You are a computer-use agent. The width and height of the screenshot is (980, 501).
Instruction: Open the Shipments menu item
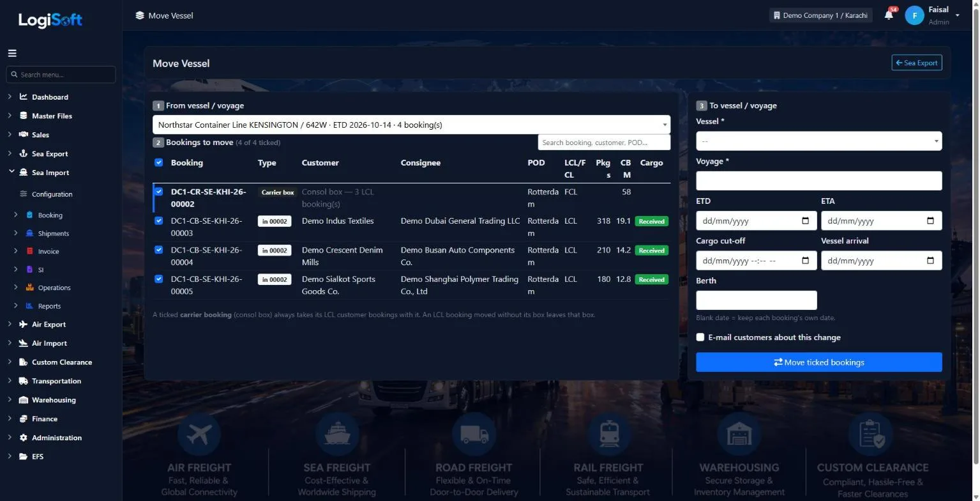click(53, 234)
